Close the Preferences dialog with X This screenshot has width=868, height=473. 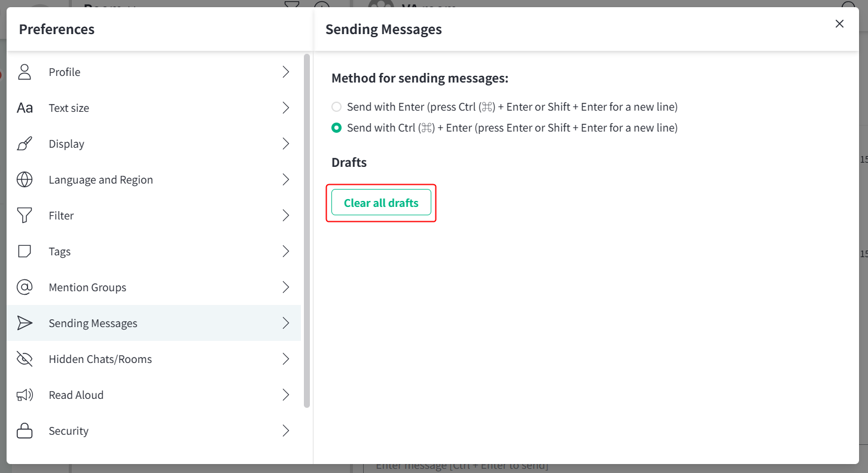pos(839,23)
